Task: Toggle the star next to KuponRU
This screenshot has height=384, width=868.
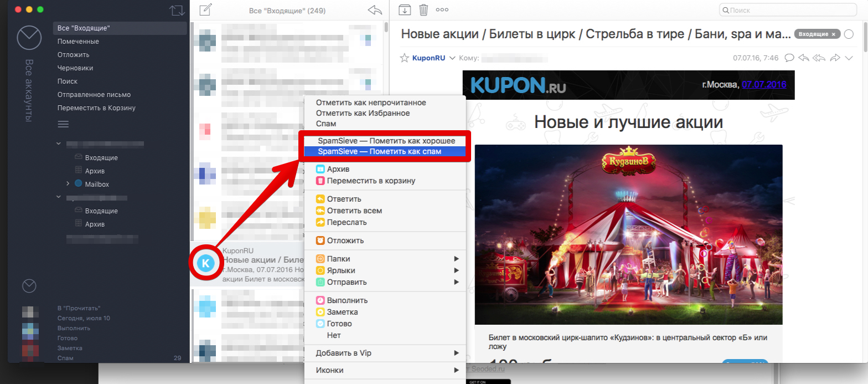Action: click(x=405, y=58)
